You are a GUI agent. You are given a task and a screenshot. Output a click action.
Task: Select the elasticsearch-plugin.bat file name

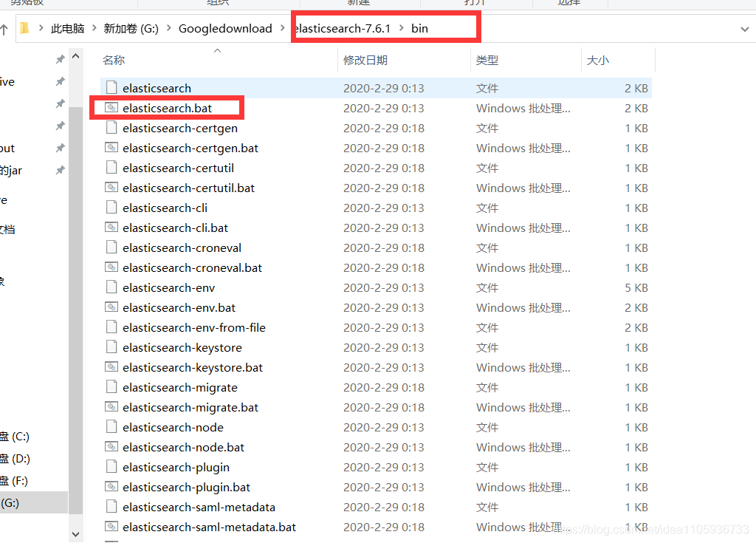(x=186, y=488)
